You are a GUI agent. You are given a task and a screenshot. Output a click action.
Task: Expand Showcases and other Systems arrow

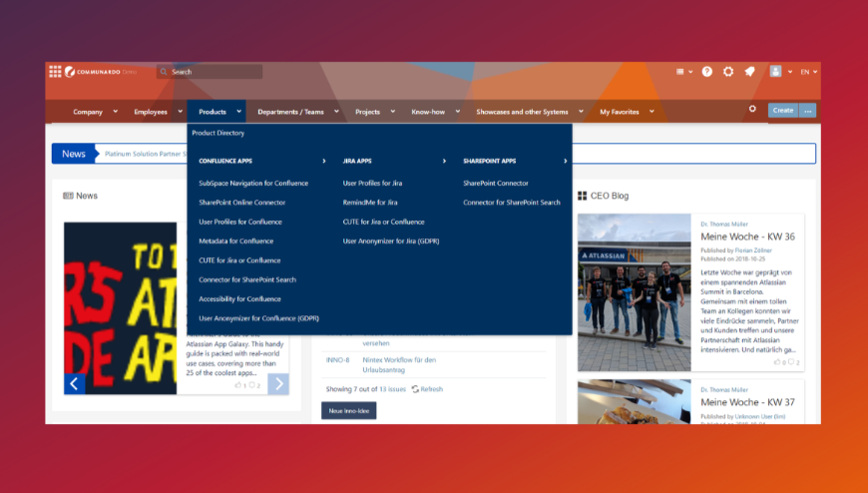pyautogui.click(x=581, y=112)
